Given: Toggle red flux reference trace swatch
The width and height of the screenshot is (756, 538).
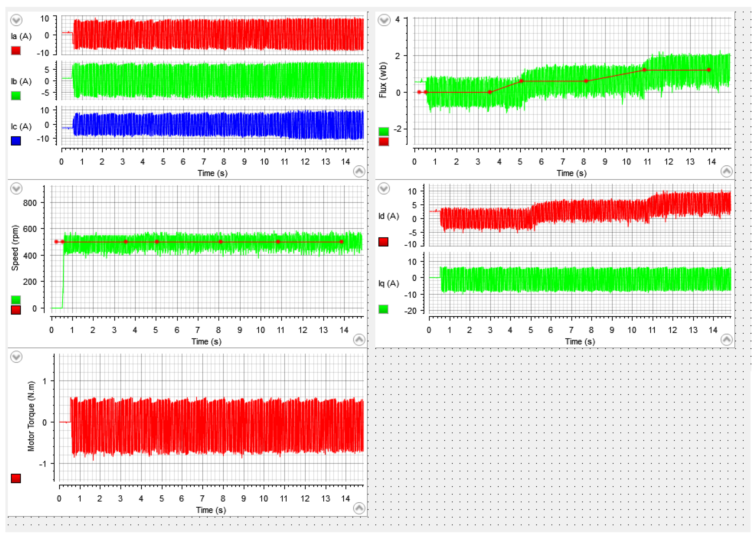Looking at the screenshot, I should click(383, 142).
